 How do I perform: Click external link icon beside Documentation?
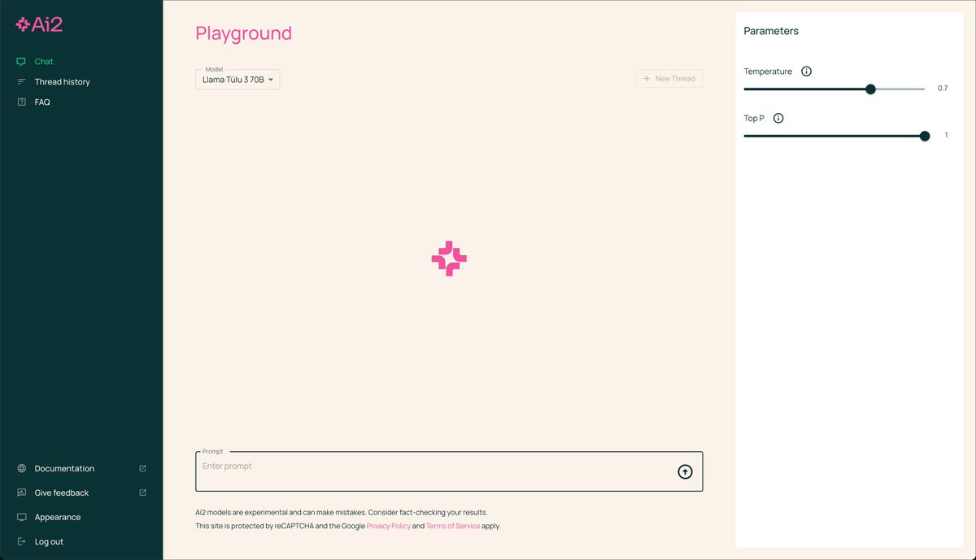[143, 469]
